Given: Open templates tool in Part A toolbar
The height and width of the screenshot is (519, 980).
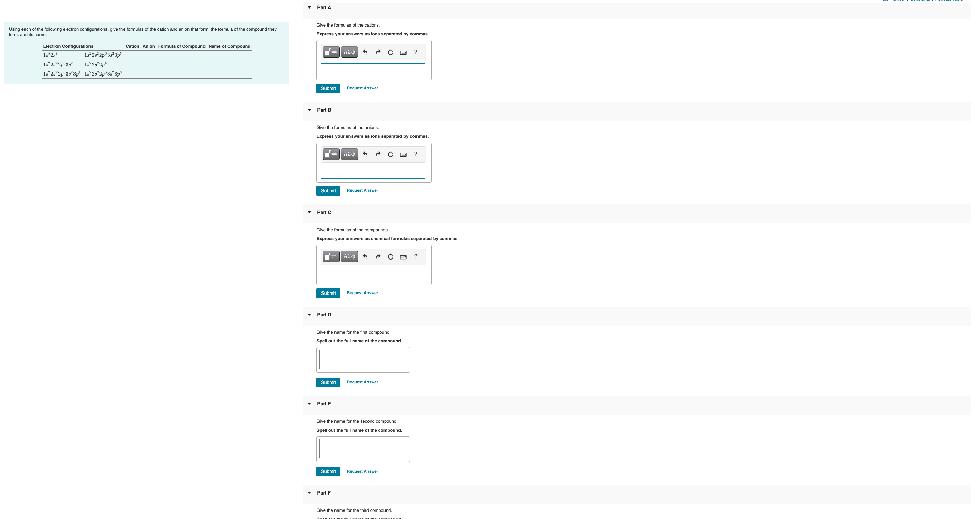Looking at the screenshot, I should click(331, 52).
